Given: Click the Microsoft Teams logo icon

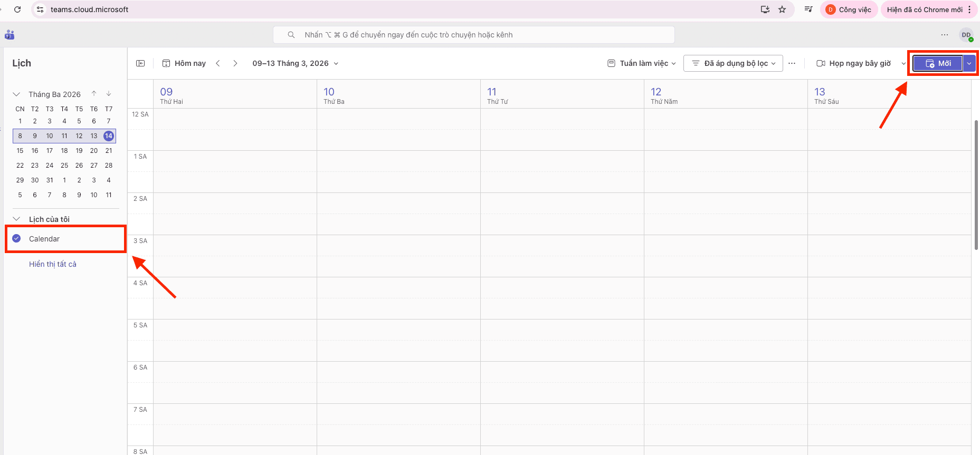Looking at the screenshot, I should 9,35.
